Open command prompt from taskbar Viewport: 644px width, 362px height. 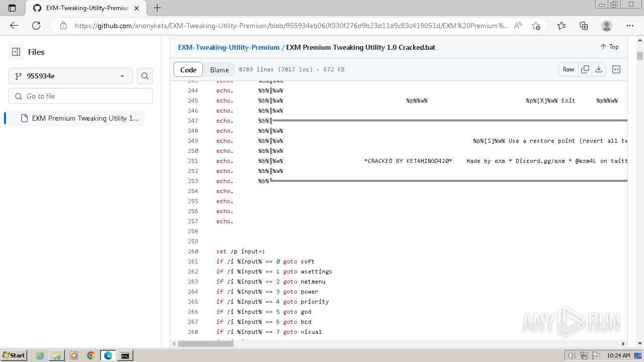pyautogui.click(x=125, y=355)
